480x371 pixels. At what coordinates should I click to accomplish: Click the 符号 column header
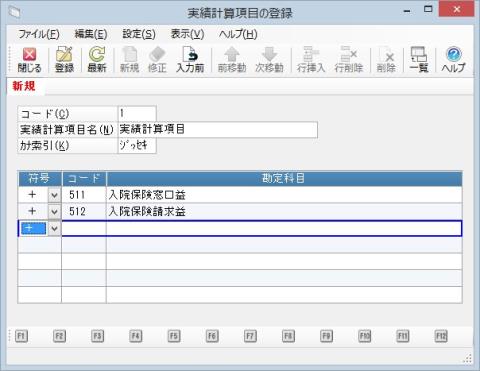pos(40,179)
